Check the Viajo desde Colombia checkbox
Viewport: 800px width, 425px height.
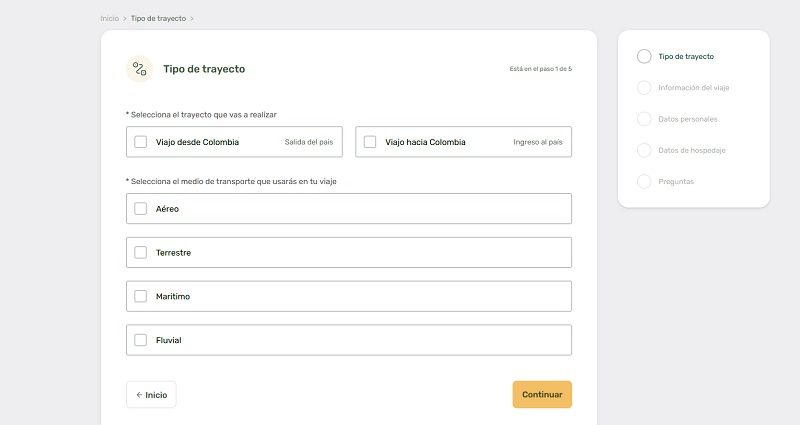(141, 142)
